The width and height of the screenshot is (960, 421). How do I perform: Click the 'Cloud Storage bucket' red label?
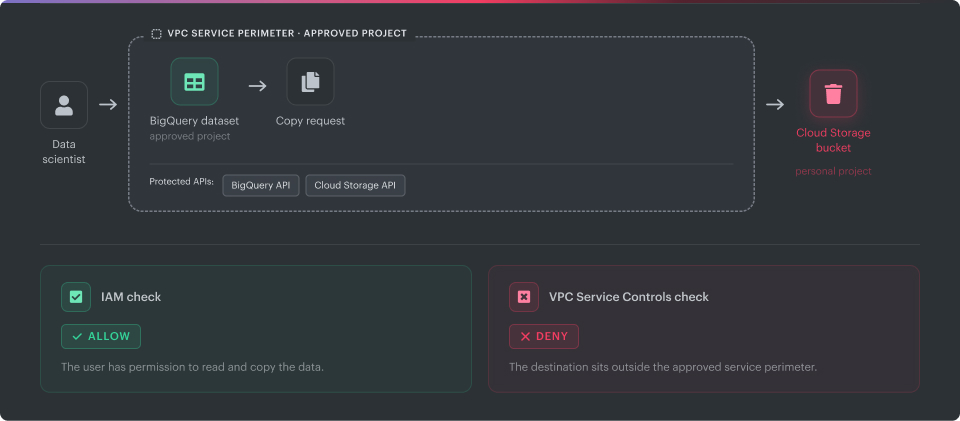[833, 140]
